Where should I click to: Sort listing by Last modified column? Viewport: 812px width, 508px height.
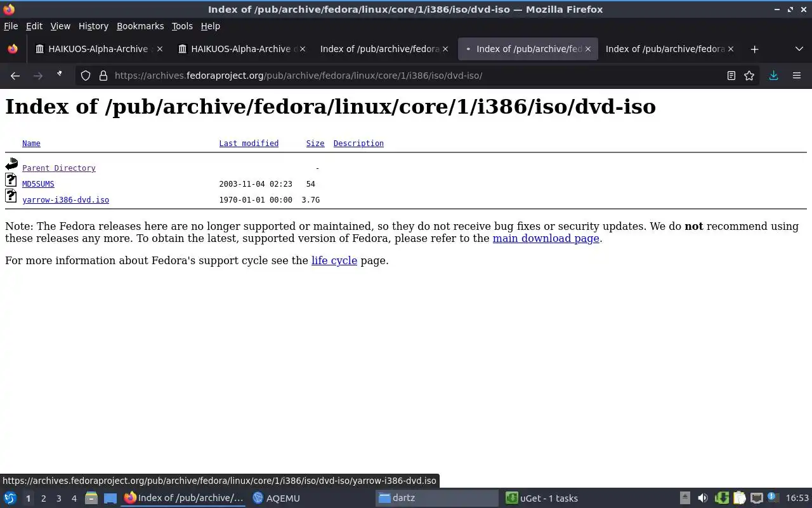249,144
